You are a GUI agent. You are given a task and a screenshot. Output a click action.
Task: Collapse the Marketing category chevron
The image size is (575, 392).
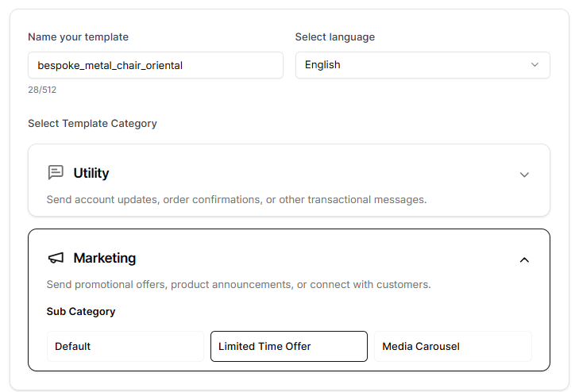pos(524,259)
